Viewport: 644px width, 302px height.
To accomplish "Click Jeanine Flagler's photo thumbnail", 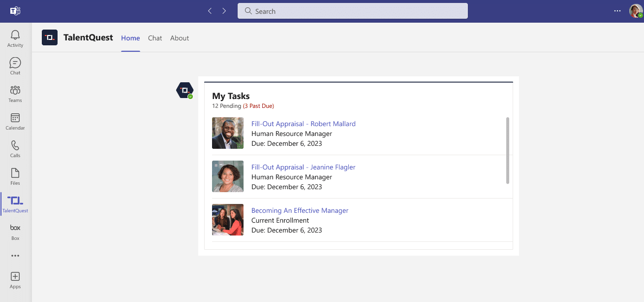I will pyautogui.click(x=228, y=176).
